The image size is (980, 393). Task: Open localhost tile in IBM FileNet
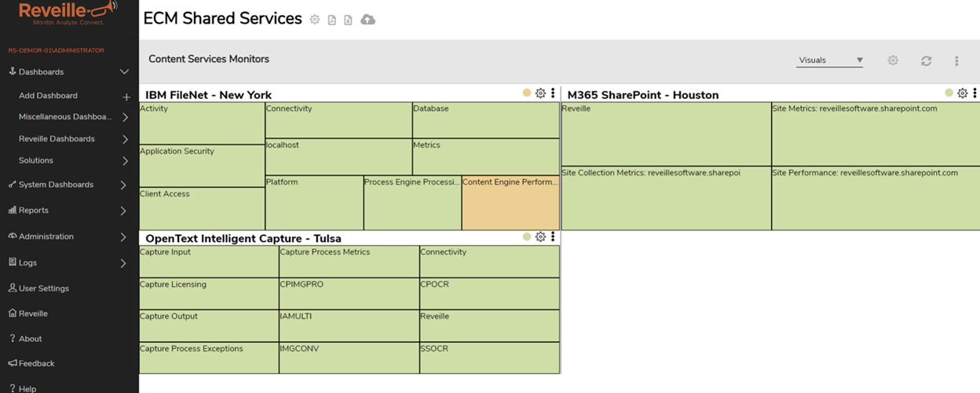338,157
